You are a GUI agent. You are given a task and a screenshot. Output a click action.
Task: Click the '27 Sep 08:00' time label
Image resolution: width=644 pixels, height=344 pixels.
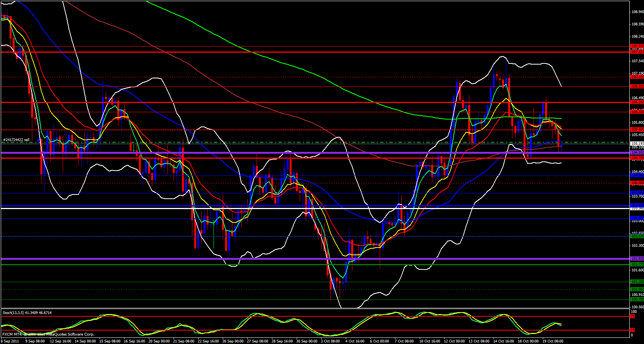pyautogui.click(x=258, y=341)
